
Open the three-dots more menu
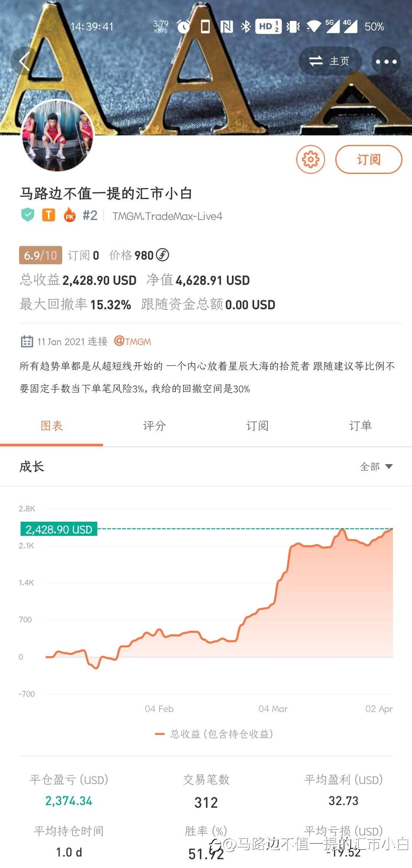click(x=386, y=61)
